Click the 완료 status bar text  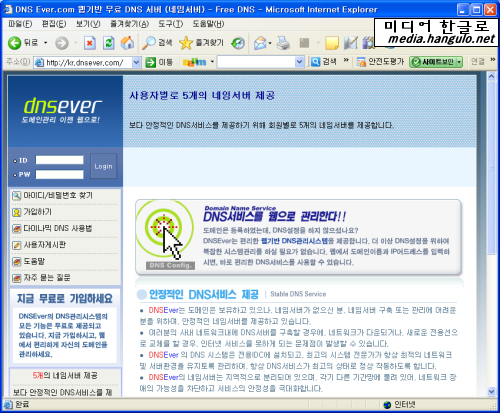[22, 405]
